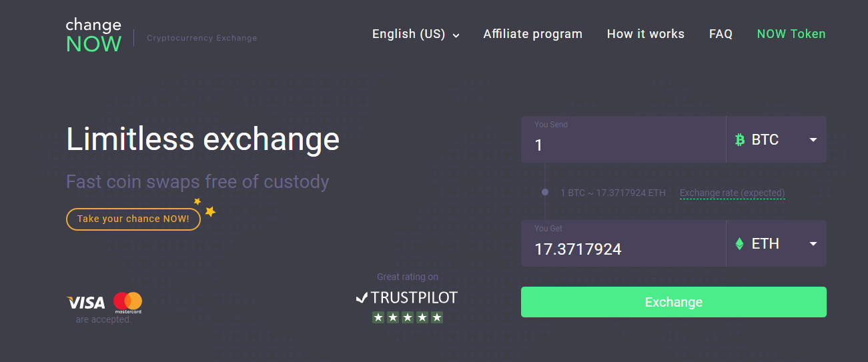
Task: Open the English (US) language dropdown
Action: [416, 34]
